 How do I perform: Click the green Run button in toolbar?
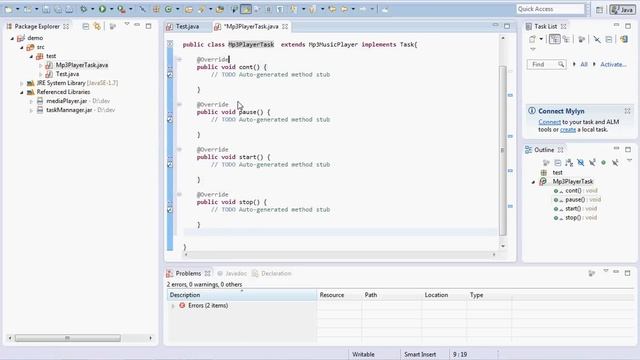tap(102, 9)
